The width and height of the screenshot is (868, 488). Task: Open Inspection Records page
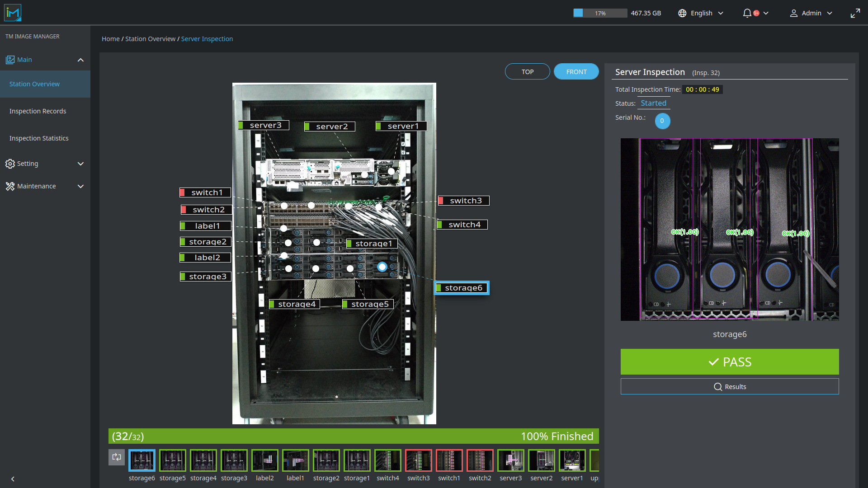(38, 111)
